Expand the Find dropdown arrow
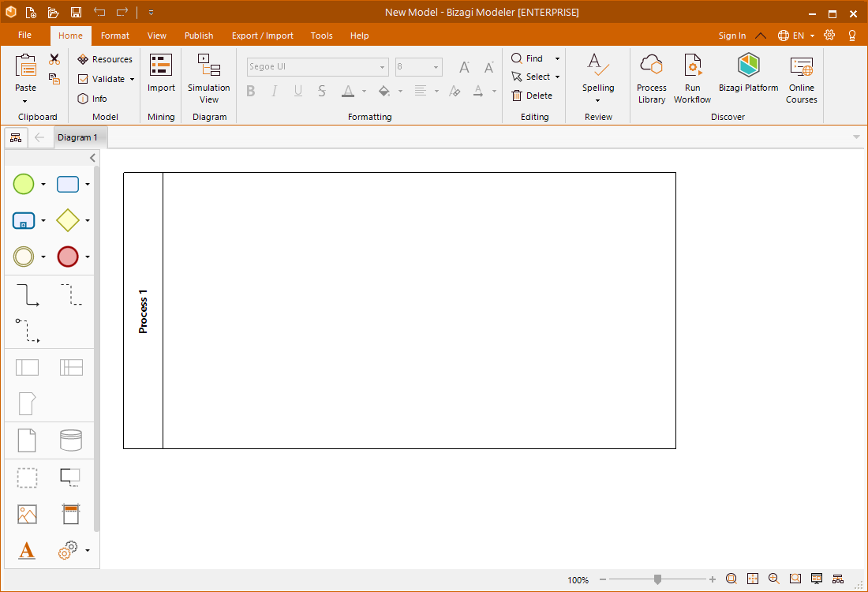The image size is (868, 592). tap(557, 58)
